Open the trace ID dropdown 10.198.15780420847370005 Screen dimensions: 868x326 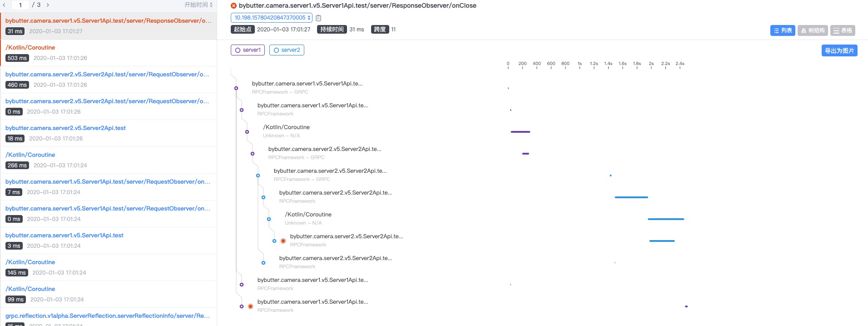pos(272,18)
